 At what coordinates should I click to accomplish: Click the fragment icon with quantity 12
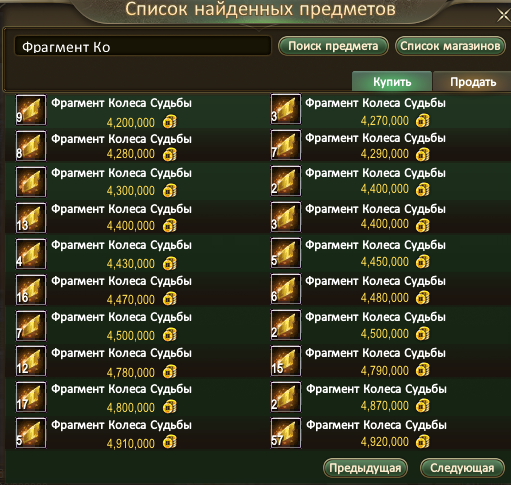(31, 361)
